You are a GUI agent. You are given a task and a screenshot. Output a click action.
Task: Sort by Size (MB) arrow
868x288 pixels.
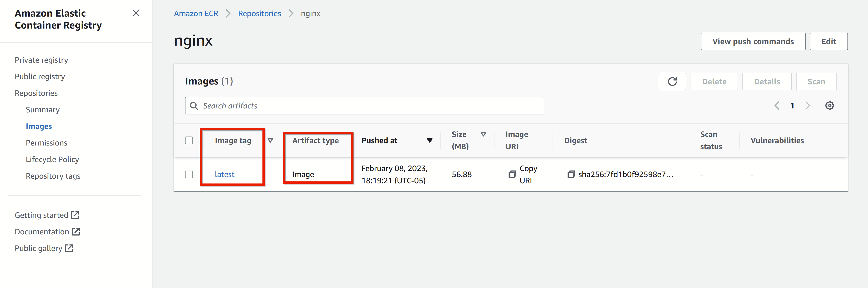pyautogui.click(x=483, y=134)
